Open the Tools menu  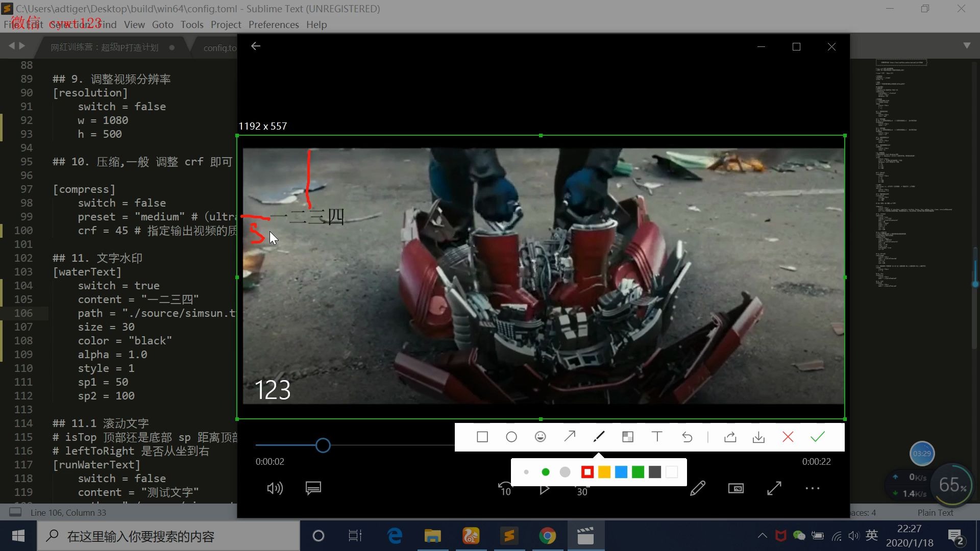point(192,24)
